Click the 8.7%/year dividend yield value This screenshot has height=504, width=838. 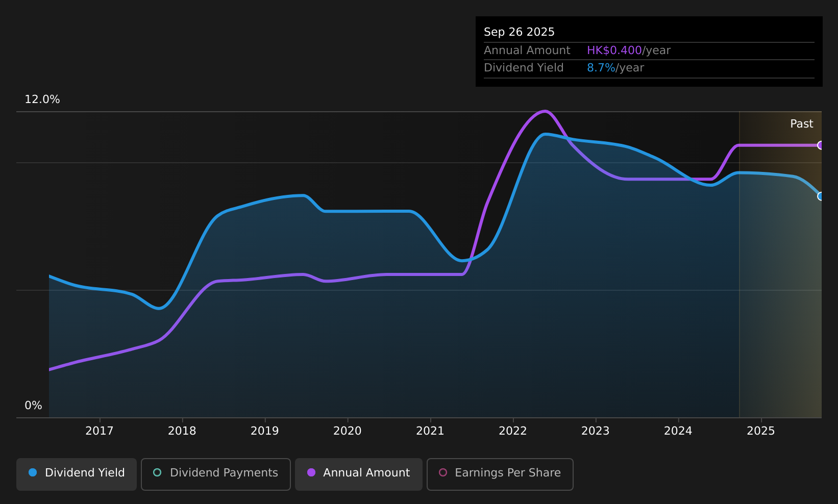click(615, 68)
